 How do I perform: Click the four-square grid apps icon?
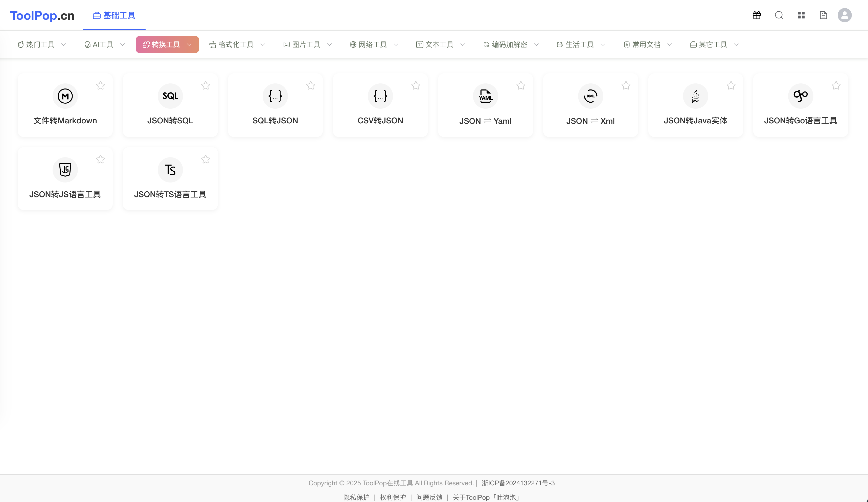pos(801,15)
